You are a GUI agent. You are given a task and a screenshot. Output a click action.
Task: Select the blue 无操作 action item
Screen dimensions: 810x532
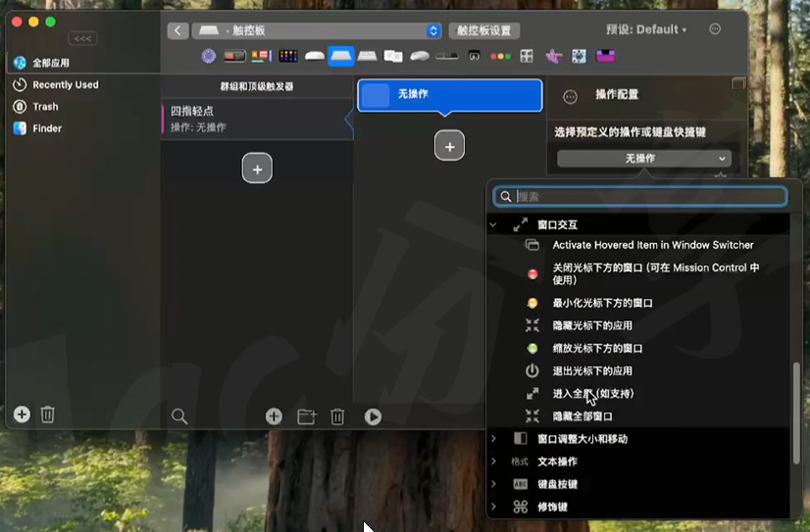449,95
